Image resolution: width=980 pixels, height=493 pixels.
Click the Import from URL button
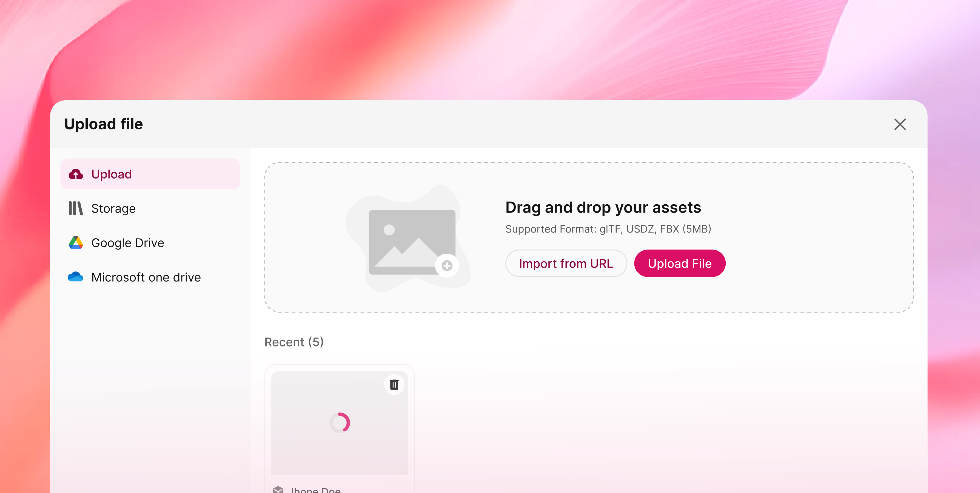(x=566, y=263)
